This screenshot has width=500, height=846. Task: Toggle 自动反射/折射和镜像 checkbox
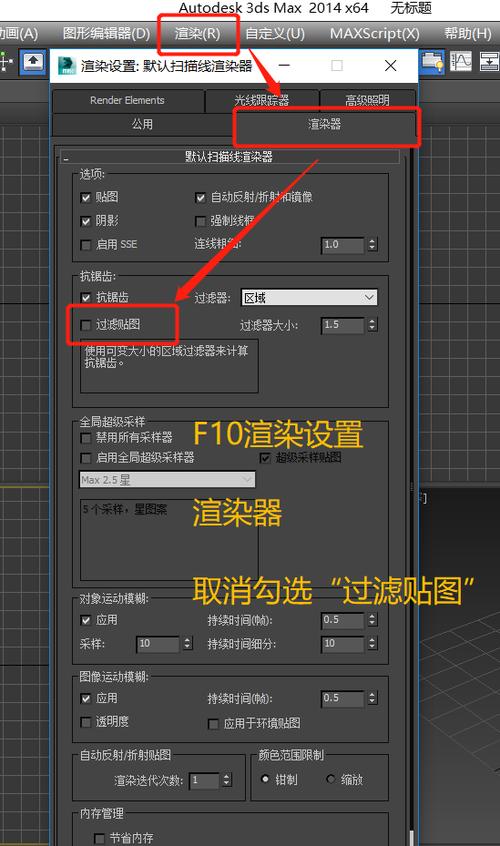coord(201,197)
